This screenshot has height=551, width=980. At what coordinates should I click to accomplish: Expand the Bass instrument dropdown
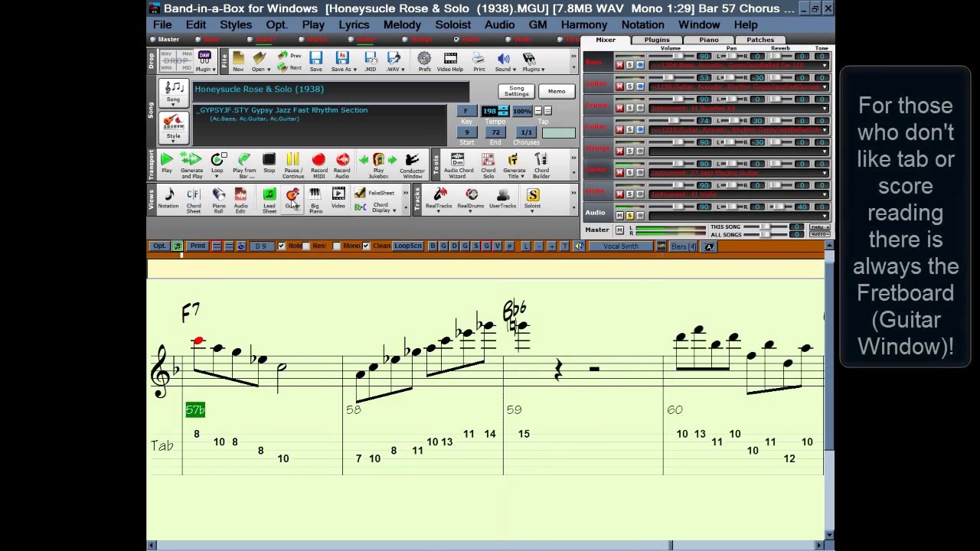(825, 66)
